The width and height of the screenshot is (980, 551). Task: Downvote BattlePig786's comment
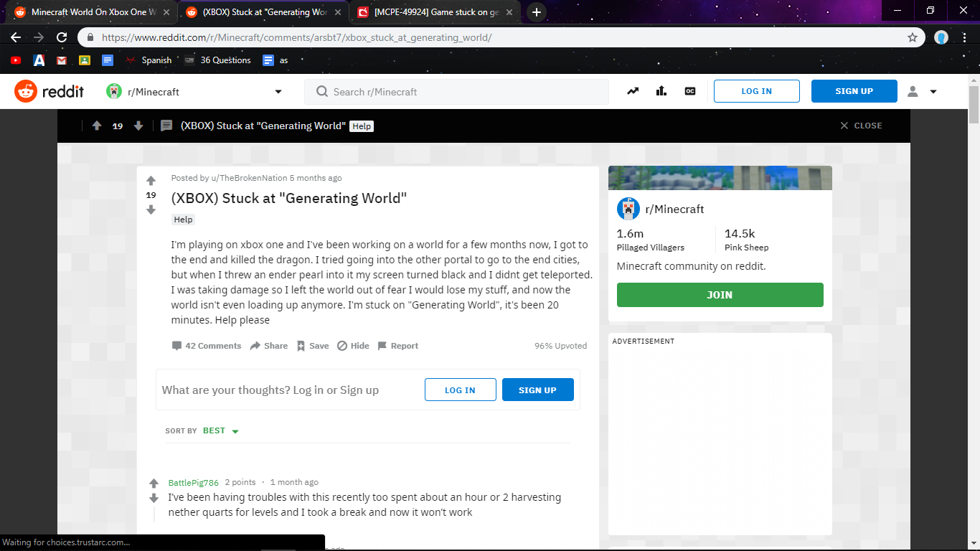(x=154, y=498)
